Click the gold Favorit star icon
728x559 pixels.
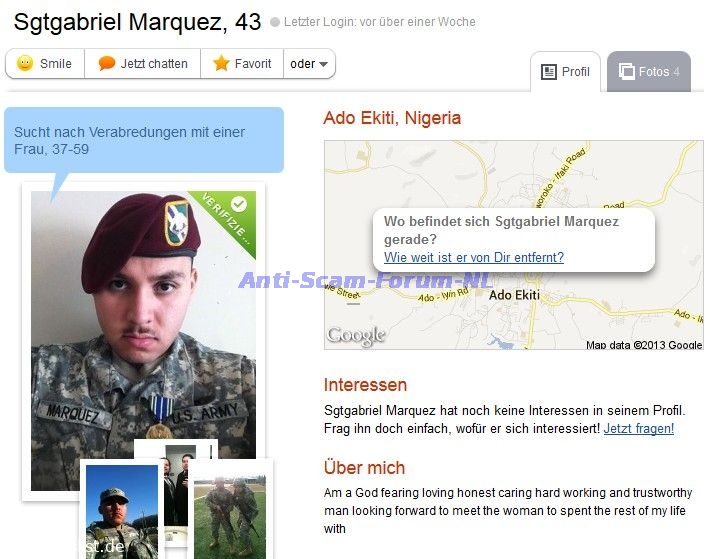(221, 63)
